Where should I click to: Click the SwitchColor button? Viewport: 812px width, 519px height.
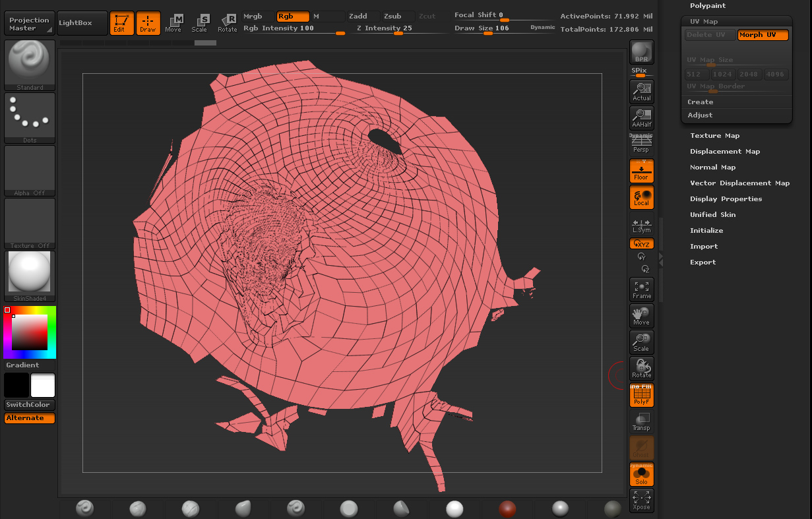tap(30, 405)
